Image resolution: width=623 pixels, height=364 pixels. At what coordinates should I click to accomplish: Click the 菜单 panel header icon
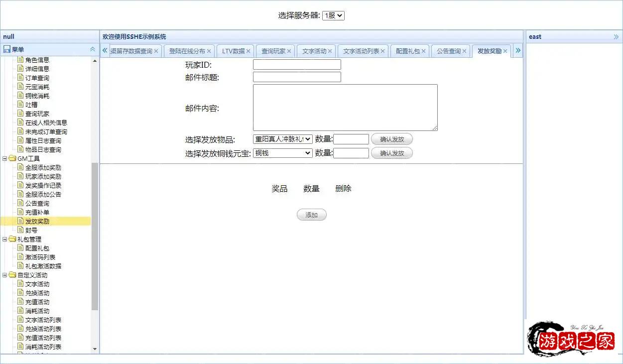(6, 49)
